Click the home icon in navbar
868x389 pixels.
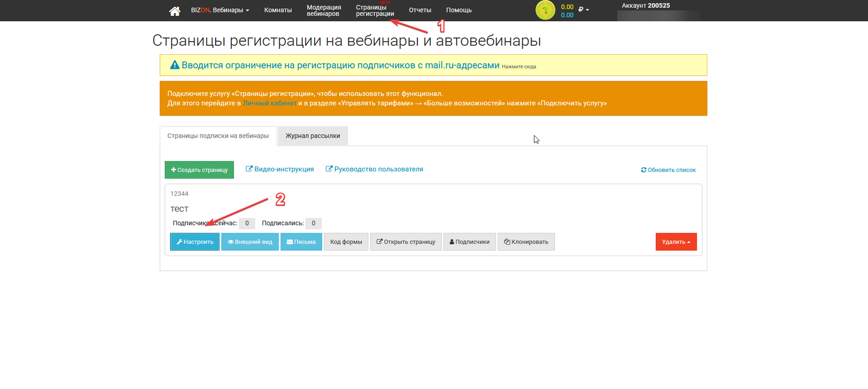tap(175, 11)
